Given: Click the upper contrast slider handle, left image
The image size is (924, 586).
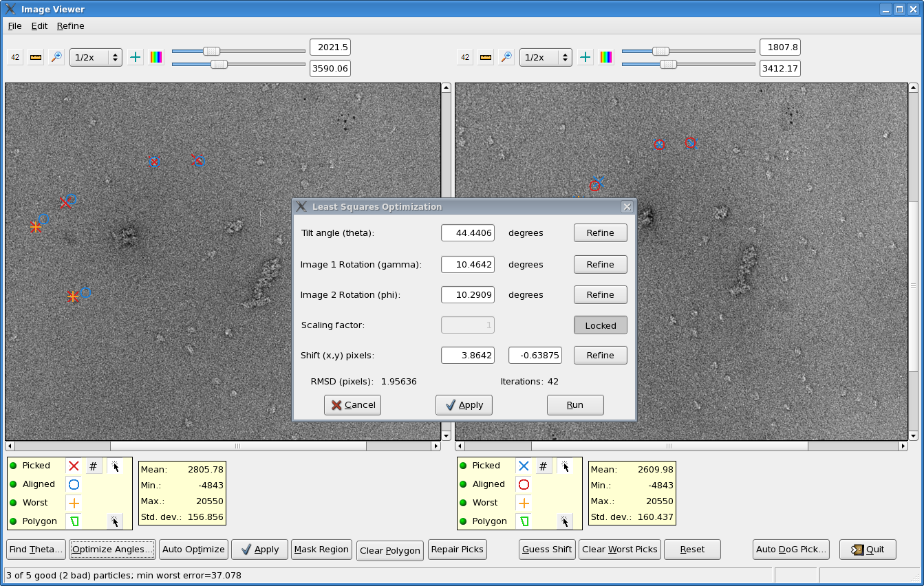Looking at the screenshot, I should coord(211,51).
